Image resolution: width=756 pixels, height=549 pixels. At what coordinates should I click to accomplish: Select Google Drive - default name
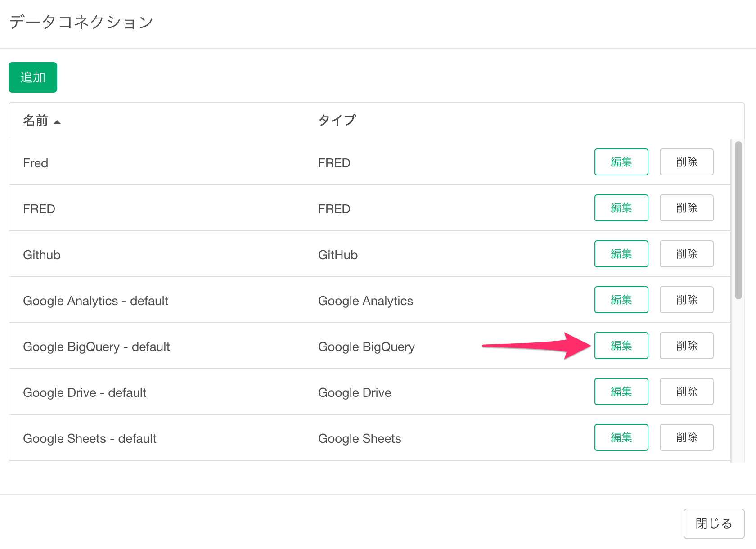[85, 392]
